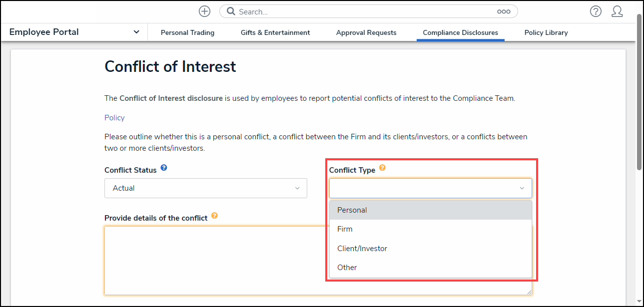Switch to the Personal Trading tab
The width and height of the screenshot is (644, 307).
[x=187, y=32]
